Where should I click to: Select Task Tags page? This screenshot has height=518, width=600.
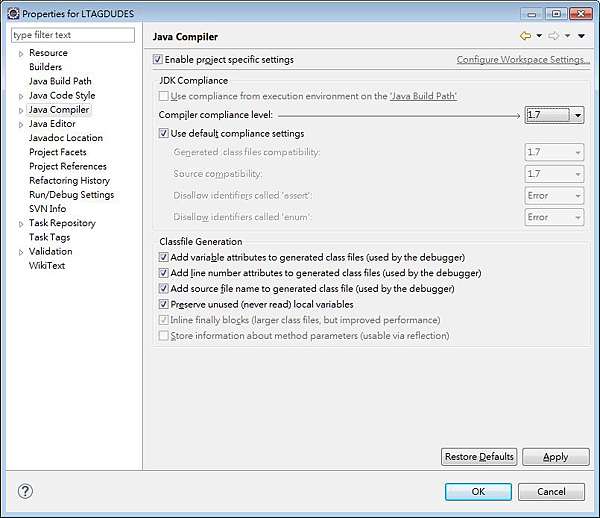49,237
